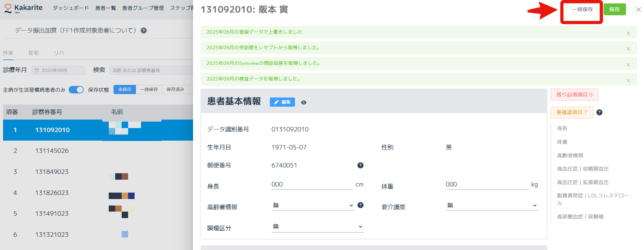644x250 pixels.
Task: Open 患者一覧 in the navigation bar
Action: coord(106,8)
